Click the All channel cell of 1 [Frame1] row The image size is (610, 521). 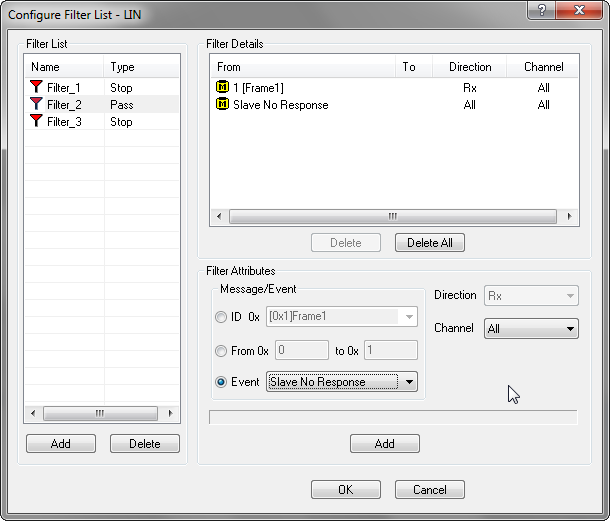click(x=543, y=88)
